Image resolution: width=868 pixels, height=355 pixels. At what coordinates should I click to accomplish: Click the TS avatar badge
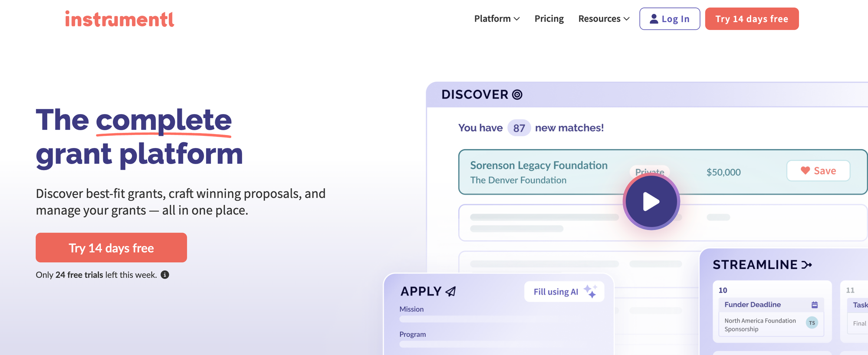pos(812,323)
